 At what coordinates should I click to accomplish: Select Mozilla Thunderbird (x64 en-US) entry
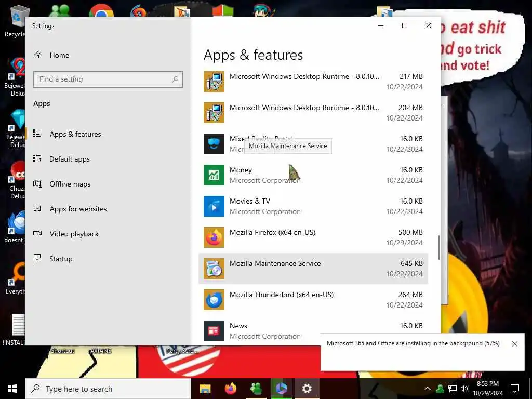(313, 300)
